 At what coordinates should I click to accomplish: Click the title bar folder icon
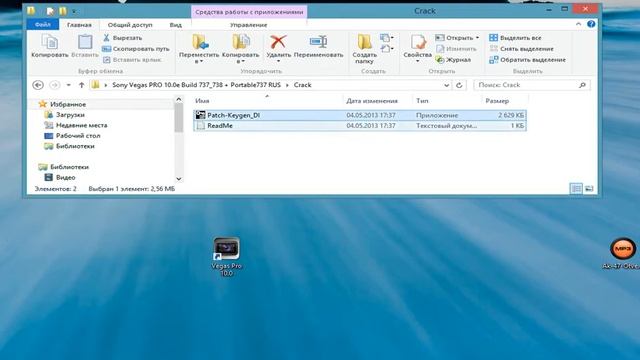31,11
